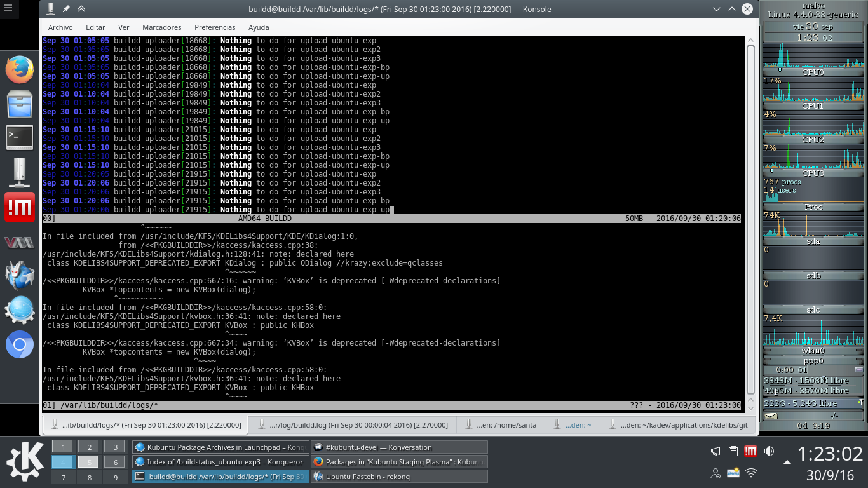Open the Marcadores menu
Viewport: 868px width, 488px height.
point(162,27)
